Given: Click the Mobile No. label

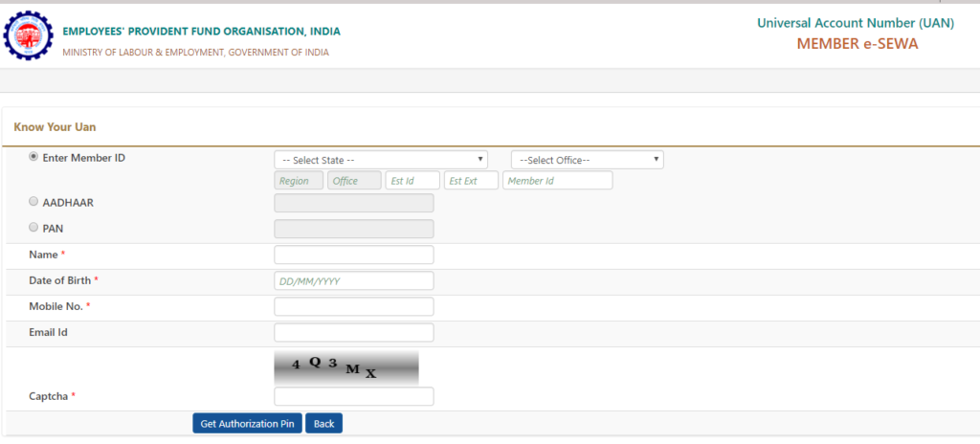Looking at the screenshot, I should tap(56, 306).
